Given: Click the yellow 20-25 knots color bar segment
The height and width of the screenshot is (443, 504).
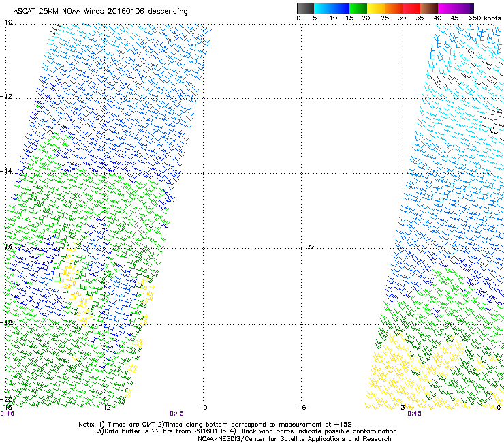Looking at the screenshot, I should pyautogui.click(x=376, y=8).
